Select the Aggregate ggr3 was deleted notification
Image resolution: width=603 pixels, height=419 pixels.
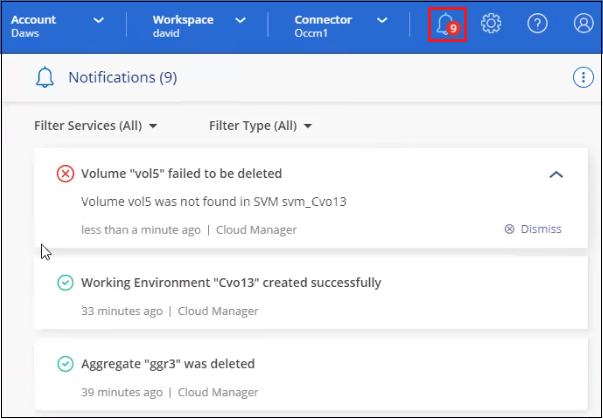pyautogui.click(x=168, y=364)
